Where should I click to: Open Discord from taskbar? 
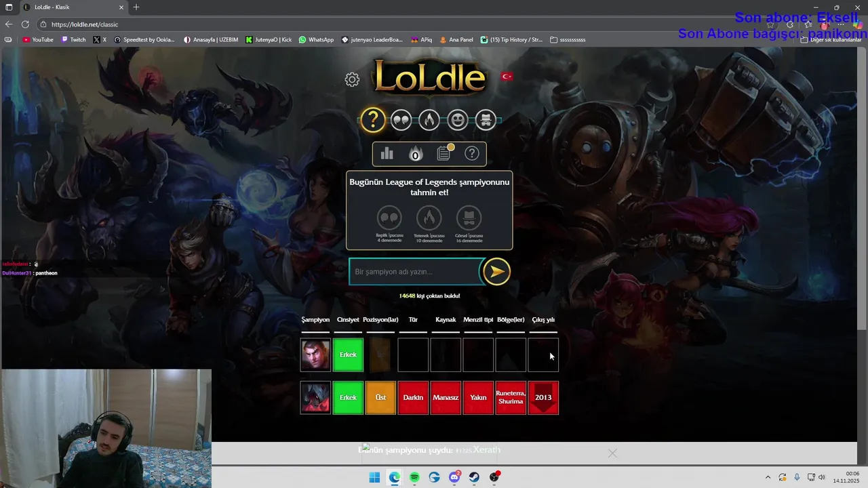[454, 477]
